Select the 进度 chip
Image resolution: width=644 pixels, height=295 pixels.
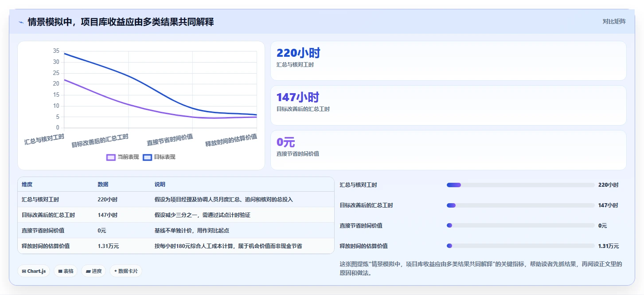click(94, 271)
